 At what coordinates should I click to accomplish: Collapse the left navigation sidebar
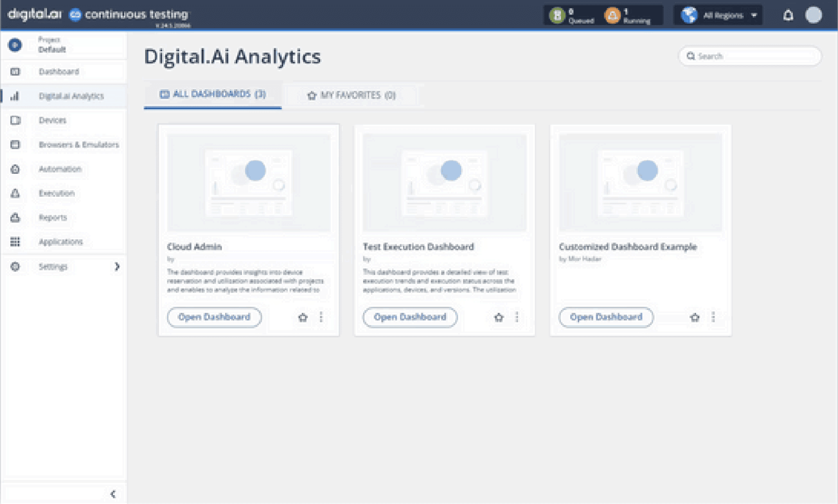tap(113, 494)
